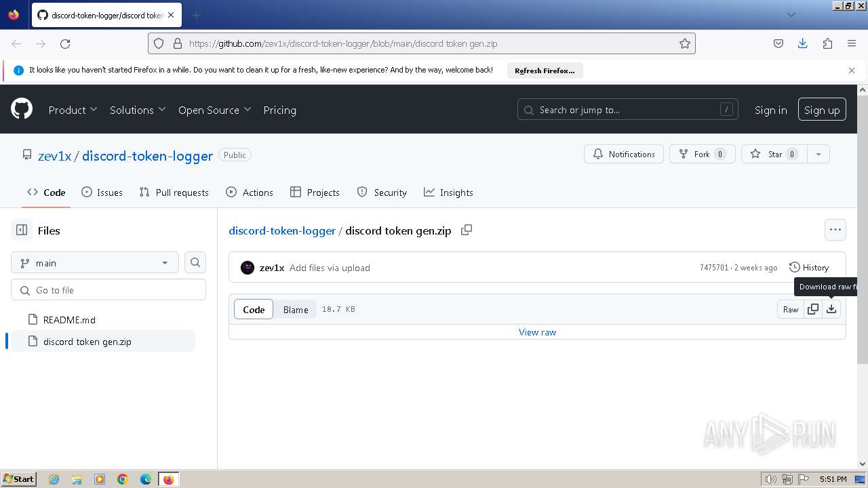Expand the Star lists dropdown arrow
Screen dimensions: 868x488
click(x=818, y=154)
